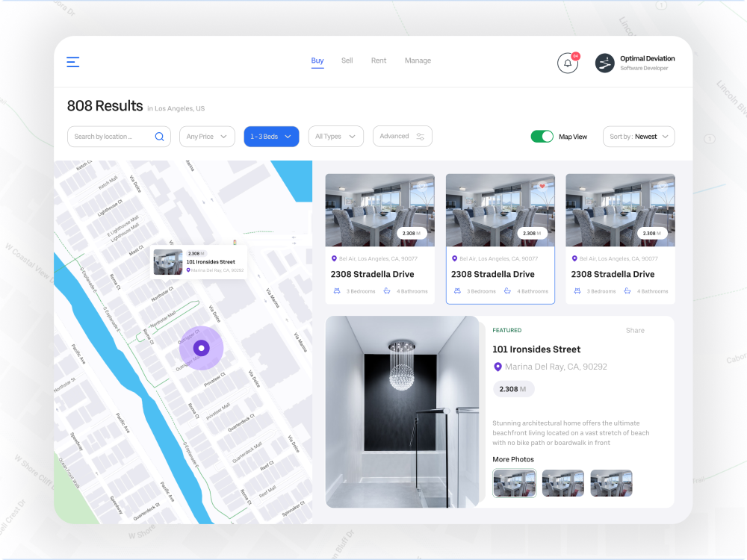Image resolution: width=747 pixels, height=560 pixels.
Task: Switch to the Rent tab
Action: (378, 60)
